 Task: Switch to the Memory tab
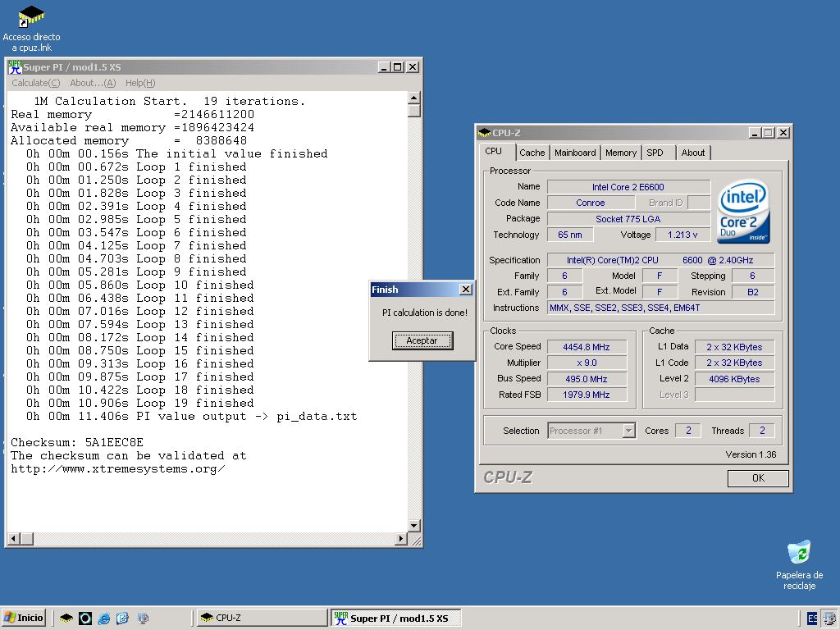621,153
